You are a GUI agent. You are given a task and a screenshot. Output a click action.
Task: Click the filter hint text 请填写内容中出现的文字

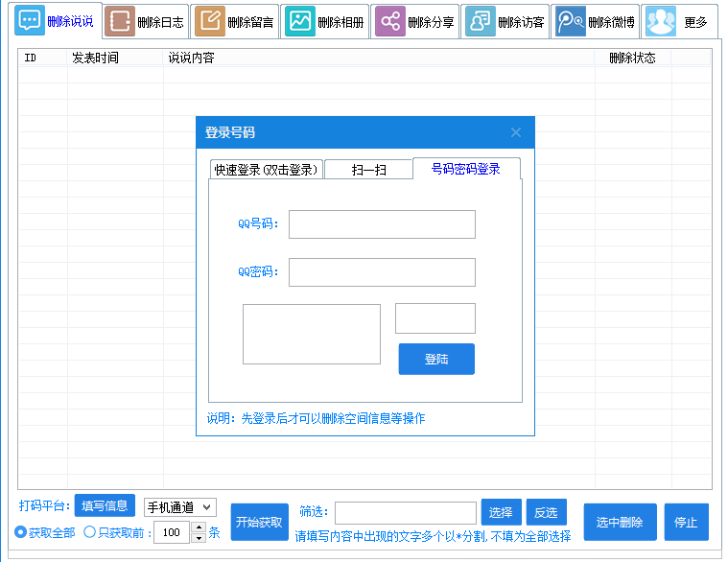tap(433, 536)
